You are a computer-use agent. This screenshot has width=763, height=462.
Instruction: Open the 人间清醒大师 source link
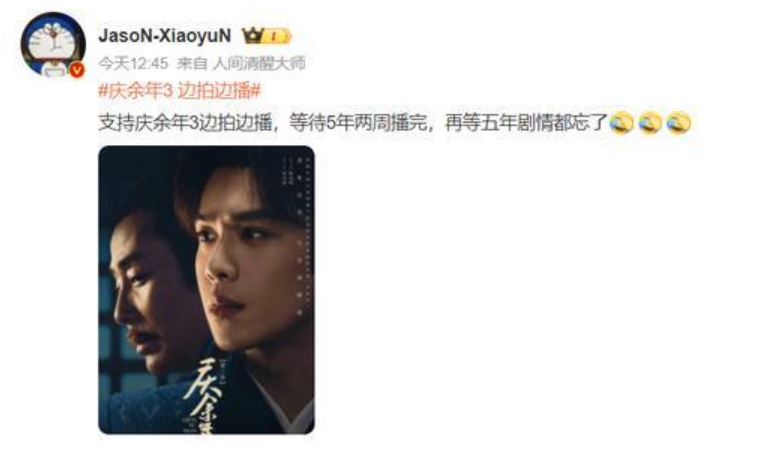259,63
